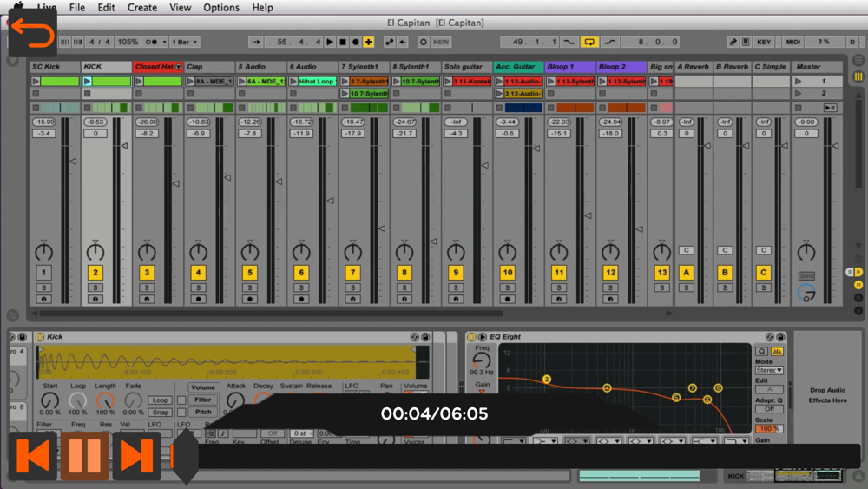The image size is (868, 489).
Task: Click the Pitch button in Kick device
Action: point(202,412)
